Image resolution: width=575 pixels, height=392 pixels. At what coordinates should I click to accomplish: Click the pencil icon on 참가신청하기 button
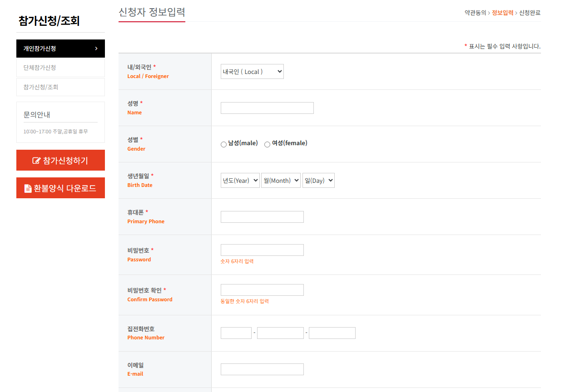click(x=36, y=161)
